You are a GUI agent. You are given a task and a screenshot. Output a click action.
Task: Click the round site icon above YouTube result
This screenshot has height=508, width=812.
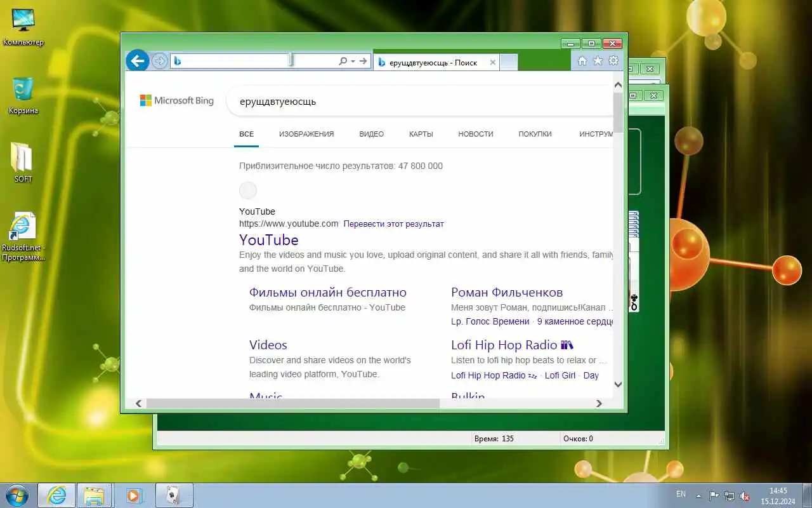tap(248, 190)
